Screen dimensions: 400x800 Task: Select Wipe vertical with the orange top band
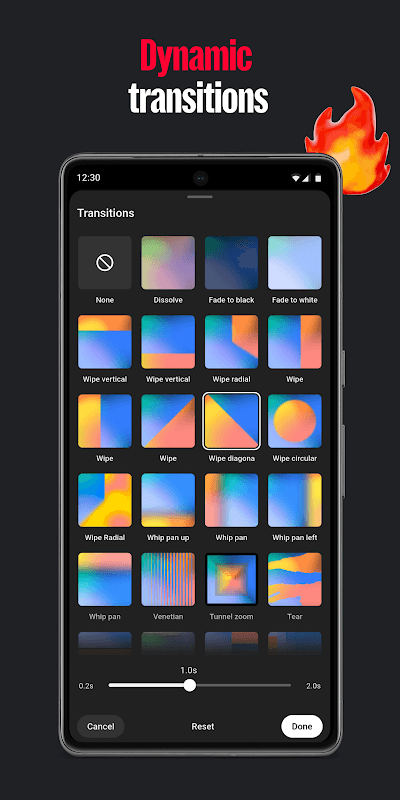coord(105,342)
